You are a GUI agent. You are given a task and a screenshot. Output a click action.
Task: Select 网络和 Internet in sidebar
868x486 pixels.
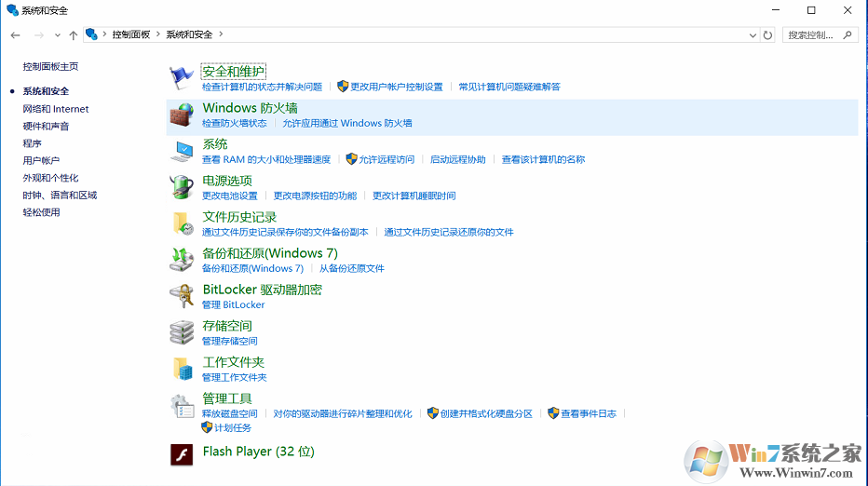pyautogui.click(x=55, y=109)
